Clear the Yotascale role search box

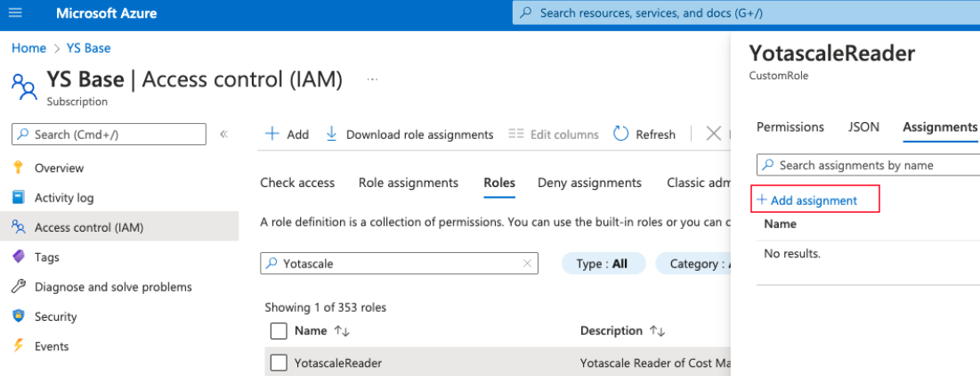point(527,264)
